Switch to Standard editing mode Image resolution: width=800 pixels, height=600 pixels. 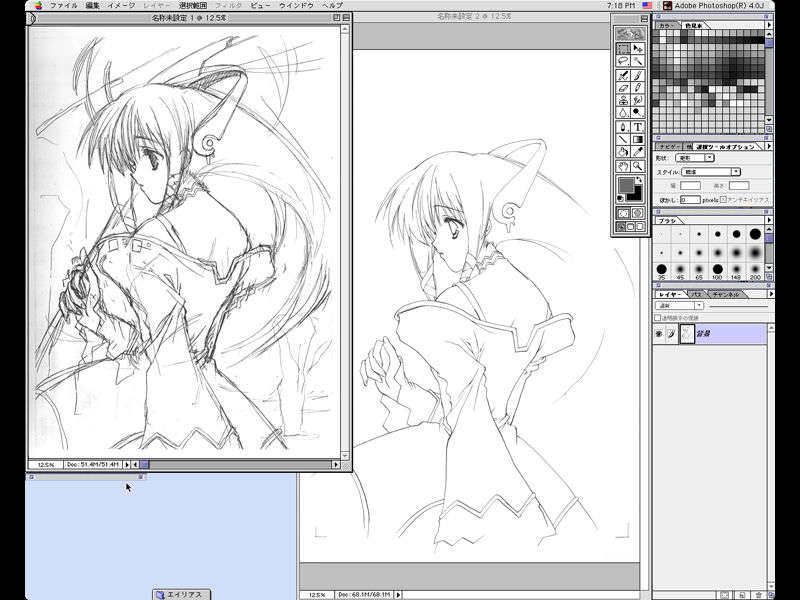623,213
